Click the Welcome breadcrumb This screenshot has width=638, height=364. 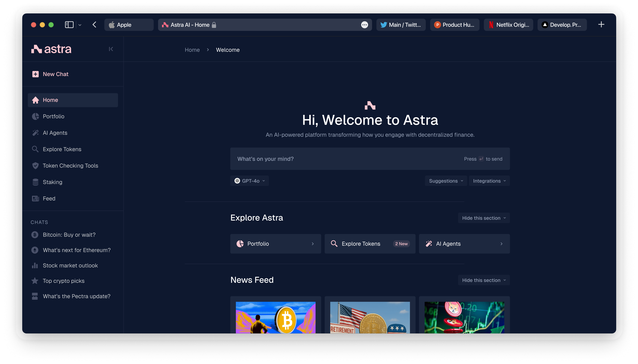pyautogui.click(x=228, y=50)
